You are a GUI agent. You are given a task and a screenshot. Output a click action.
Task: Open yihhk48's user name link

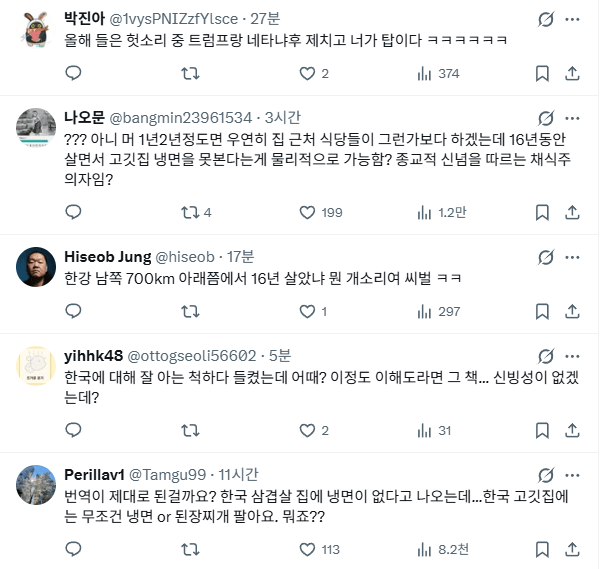click(95, 354)
